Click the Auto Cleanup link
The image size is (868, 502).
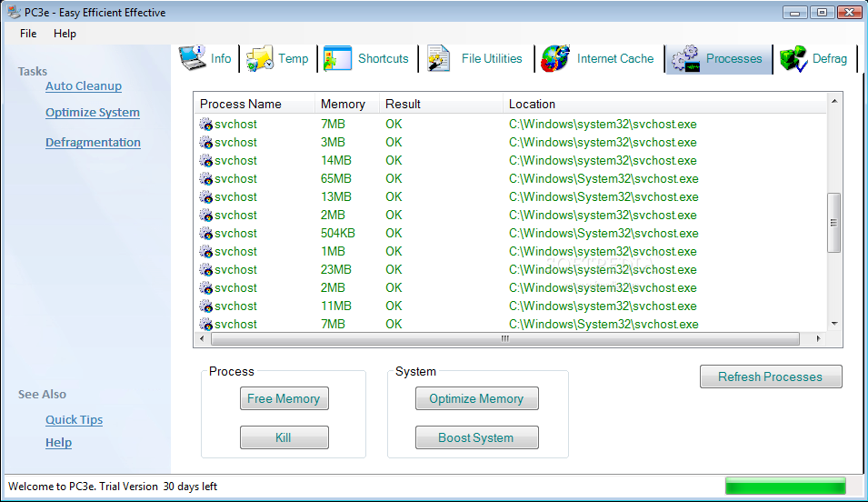click(x=84, y=85)
